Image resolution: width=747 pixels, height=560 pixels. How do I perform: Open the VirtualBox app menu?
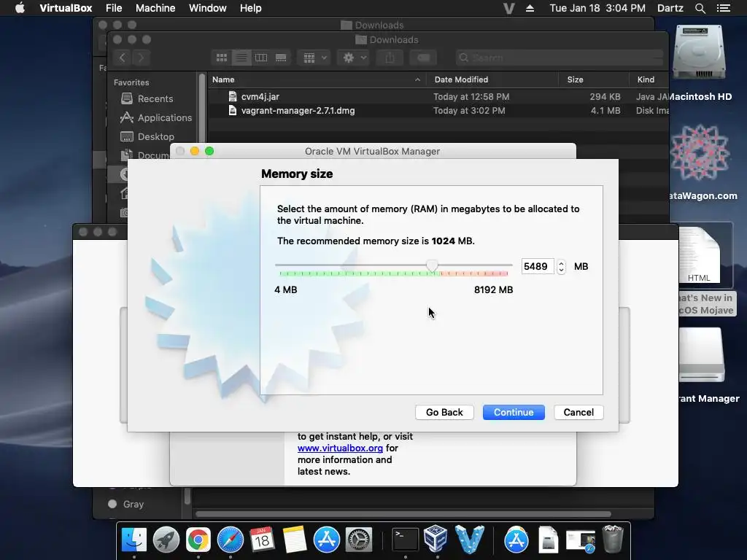point(66,8)
